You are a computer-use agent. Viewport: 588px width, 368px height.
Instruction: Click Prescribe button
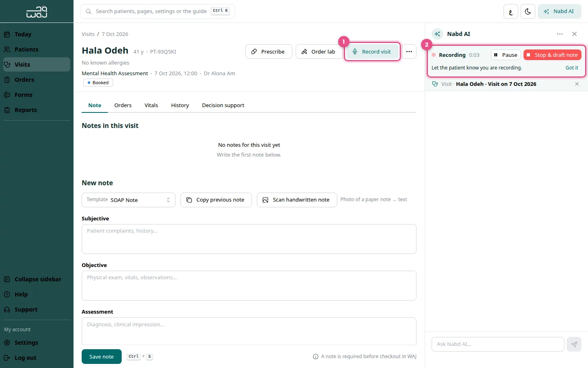point(269,52)
